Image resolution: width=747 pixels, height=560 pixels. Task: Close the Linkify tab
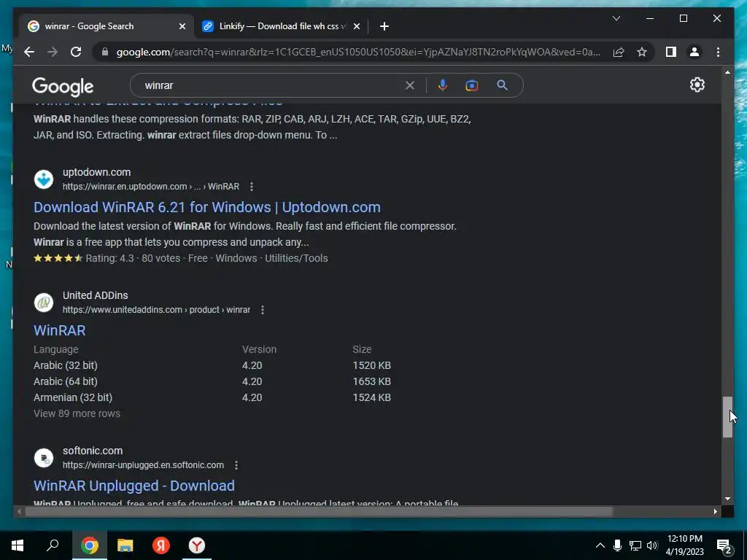[356, 26]
